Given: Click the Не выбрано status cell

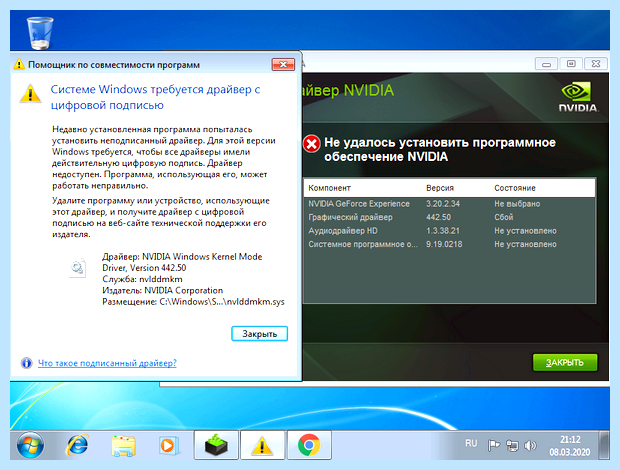Looking at the screenshot, I should (x=517, y=204).
